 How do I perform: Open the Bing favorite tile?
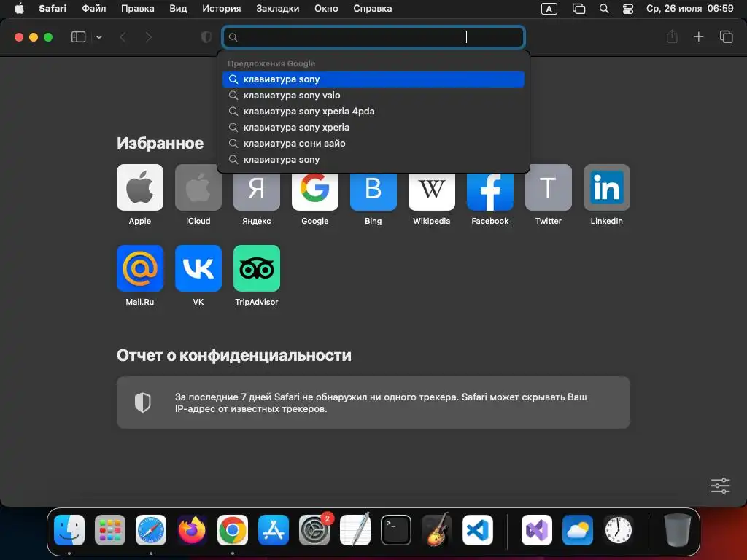373,192
